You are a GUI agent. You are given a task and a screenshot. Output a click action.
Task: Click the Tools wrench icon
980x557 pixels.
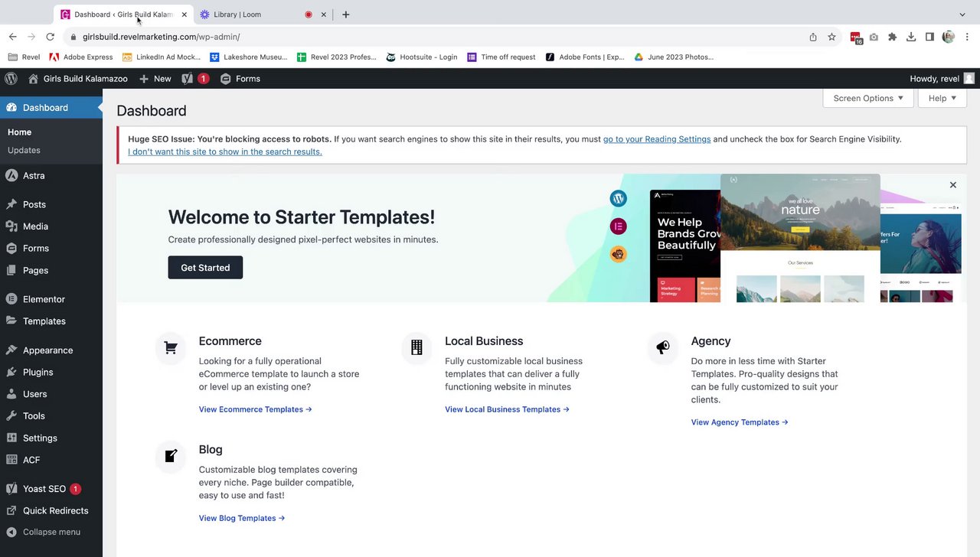[11, 415]
